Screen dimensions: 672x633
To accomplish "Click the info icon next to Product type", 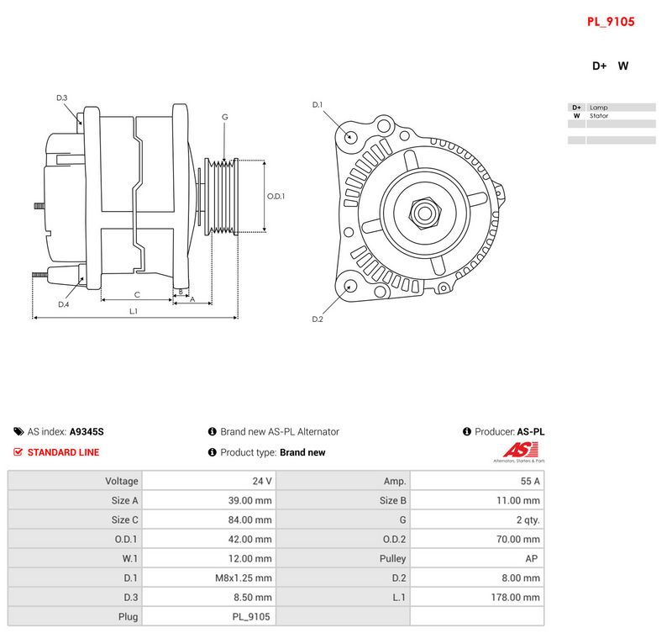I will (x=213, y=452).
